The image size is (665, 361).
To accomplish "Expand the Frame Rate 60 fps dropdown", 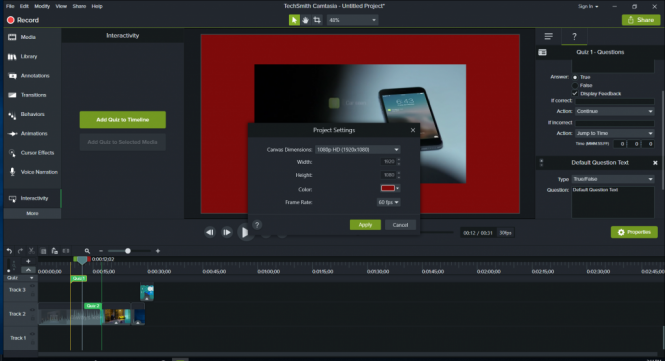I will pos(388,202).
